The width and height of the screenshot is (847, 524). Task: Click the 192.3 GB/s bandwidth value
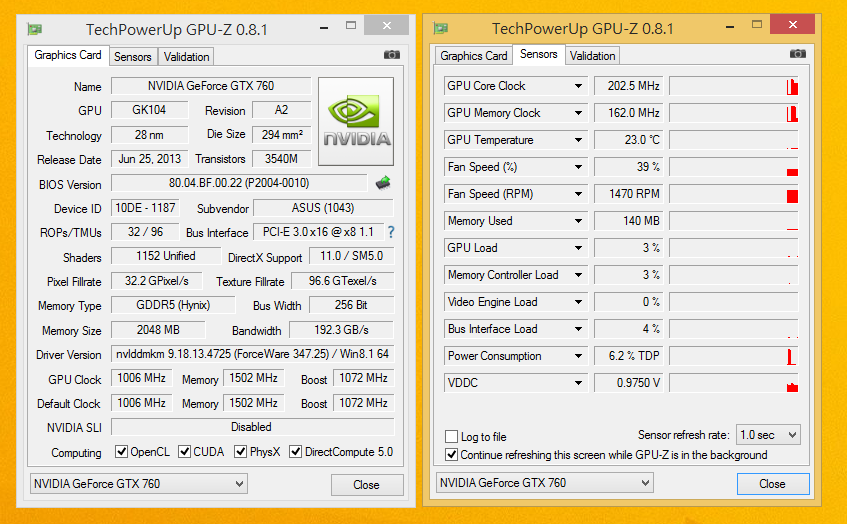(x=341, y=330)
